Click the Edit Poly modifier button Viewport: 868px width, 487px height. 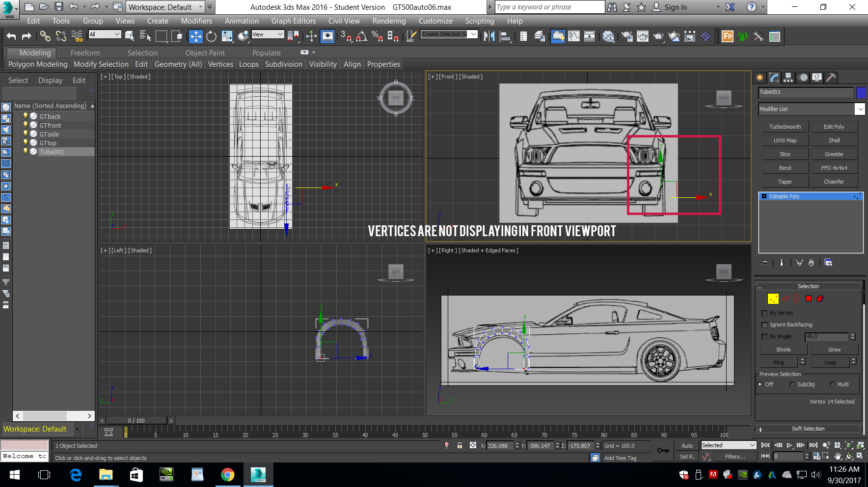834,127
